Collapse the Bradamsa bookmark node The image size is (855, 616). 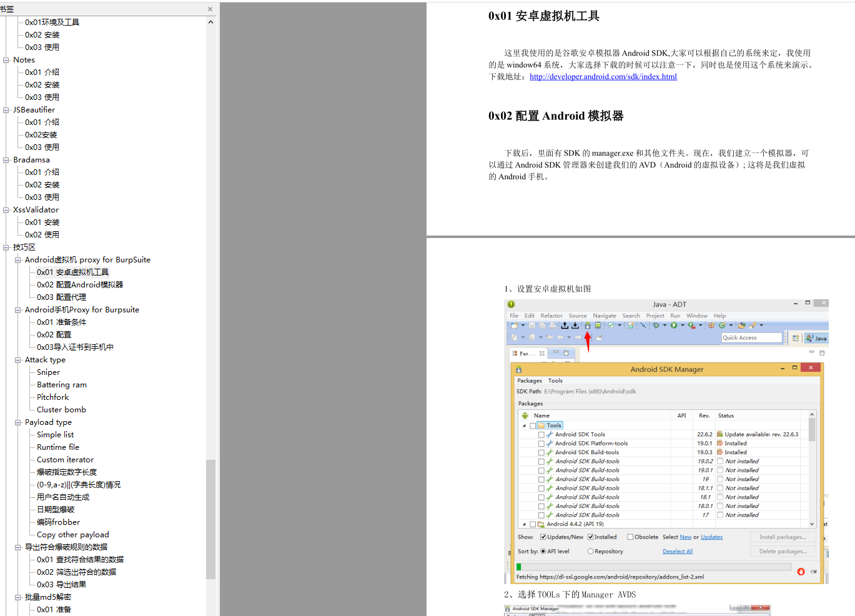6,160
